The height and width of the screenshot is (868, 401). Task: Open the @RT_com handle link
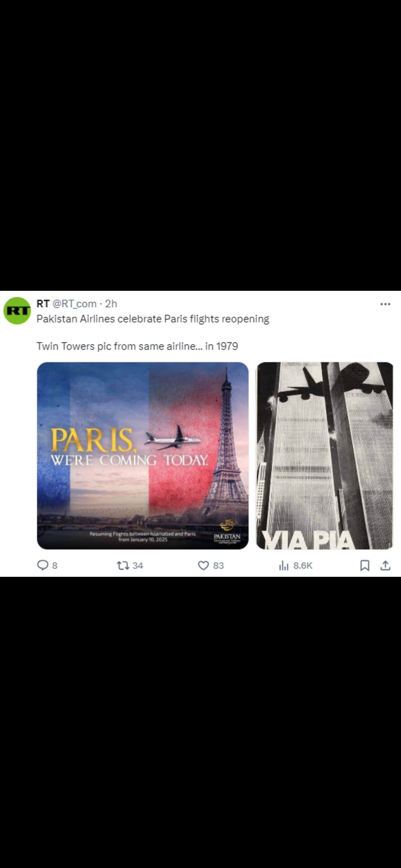[x=74, y=304]
